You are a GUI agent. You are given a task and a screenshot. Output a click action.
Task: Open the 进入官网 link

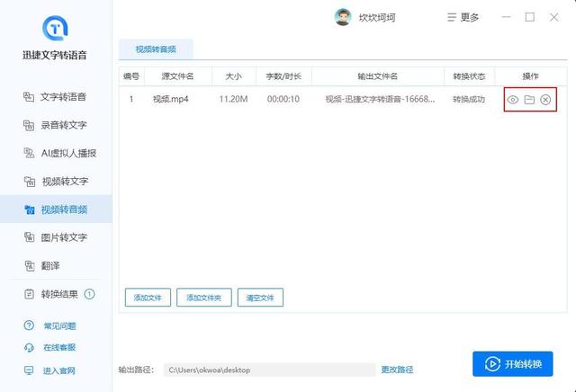point(59,370)
